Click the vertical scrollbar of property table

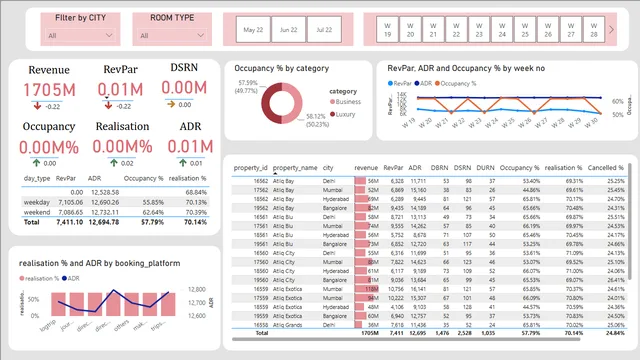point(630,221)
